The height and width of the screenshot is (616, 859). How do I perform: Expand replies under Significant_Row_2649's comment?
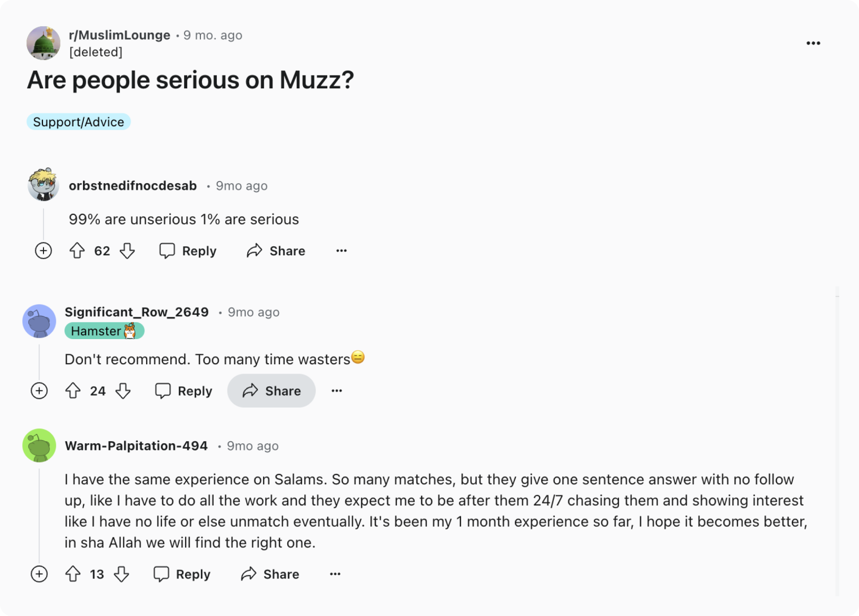(x=39, y=391)
